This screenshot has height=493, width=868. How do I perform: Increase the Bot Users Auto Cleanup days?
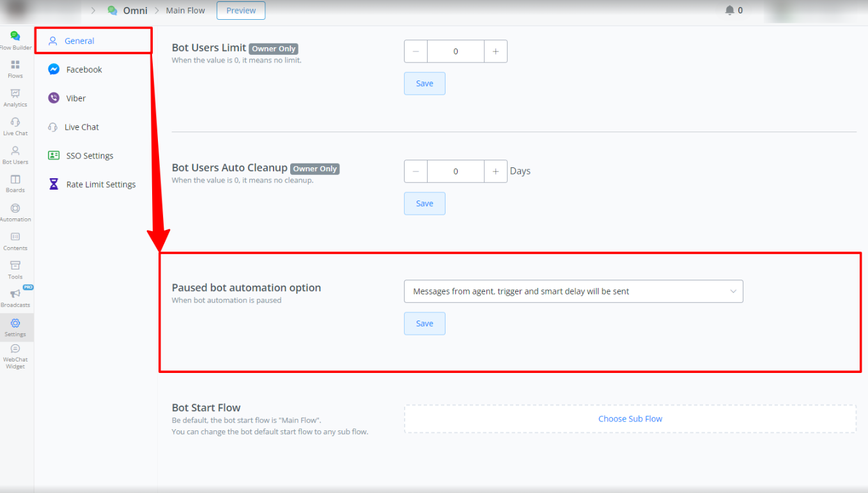[495, 171]
